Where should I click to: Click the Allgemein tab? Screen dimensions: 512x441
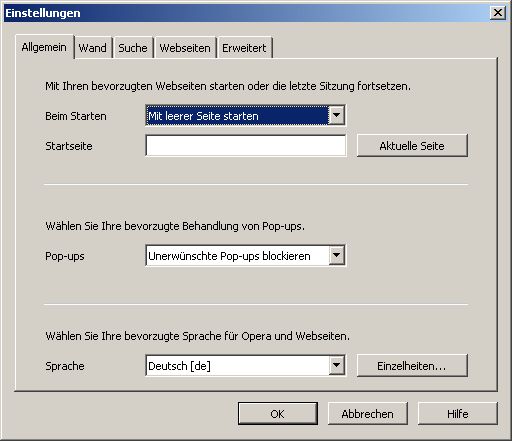pos(44,47)
